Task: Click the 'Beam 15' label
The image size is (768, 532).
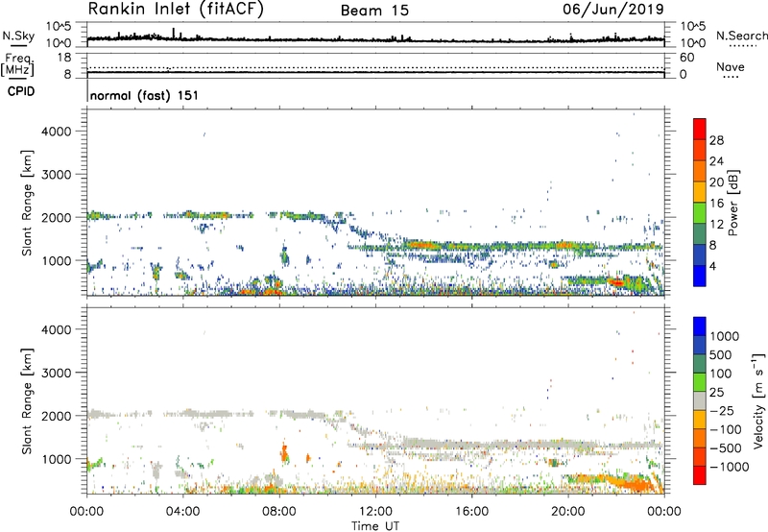Action: [x=374, y=11]
